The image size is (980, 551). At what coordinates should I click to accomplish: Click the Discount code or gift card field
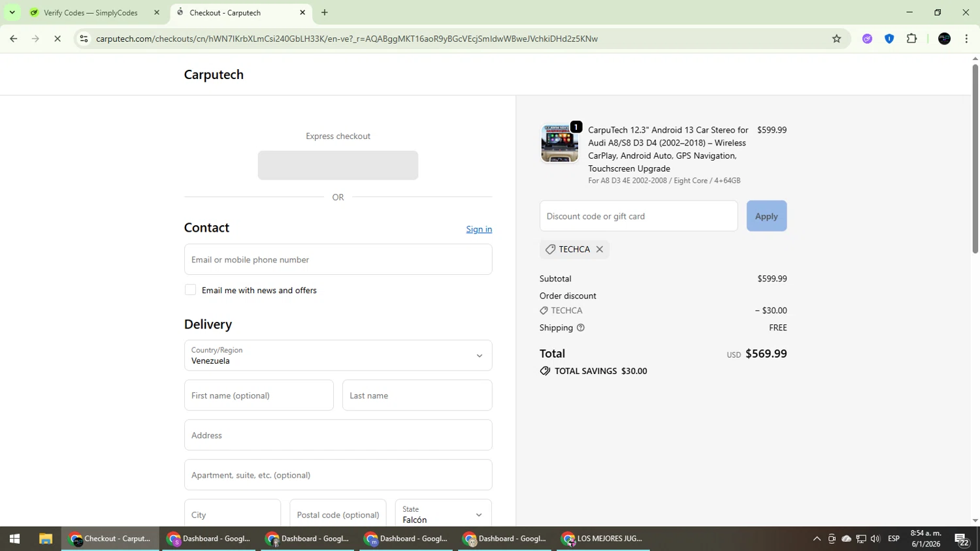638,216
